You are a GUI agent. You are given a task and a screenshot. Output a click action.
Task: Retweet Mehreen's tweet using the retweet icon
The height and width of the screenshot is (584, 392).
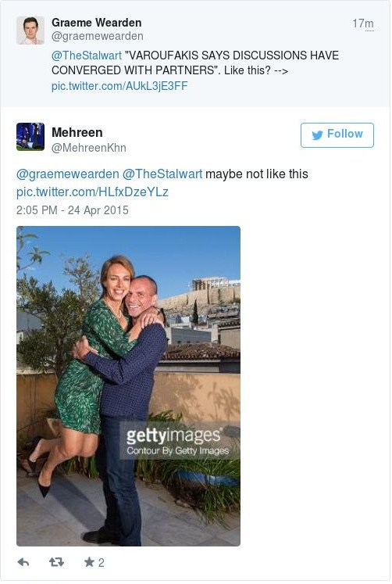(x=56, y=561)
